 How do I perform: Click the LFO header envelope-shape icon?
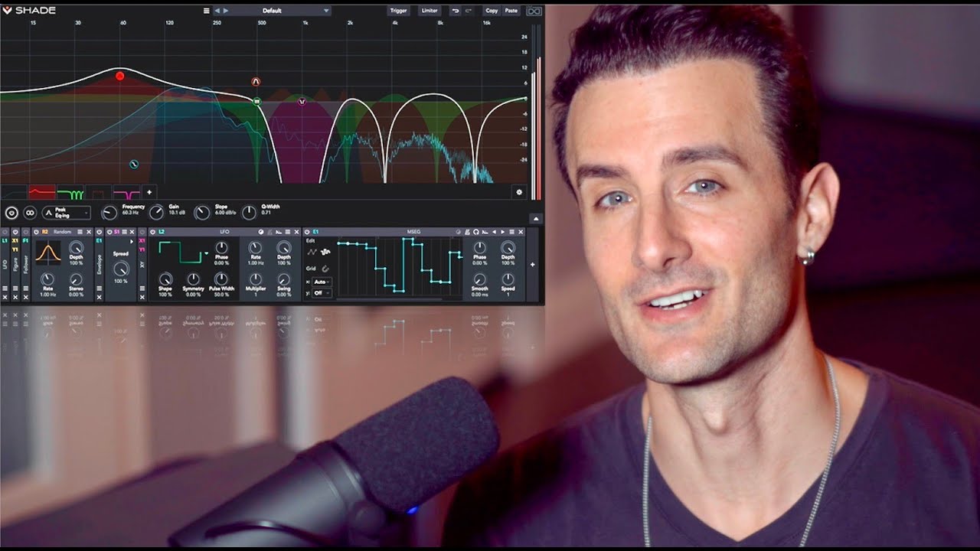coord(278,232)
